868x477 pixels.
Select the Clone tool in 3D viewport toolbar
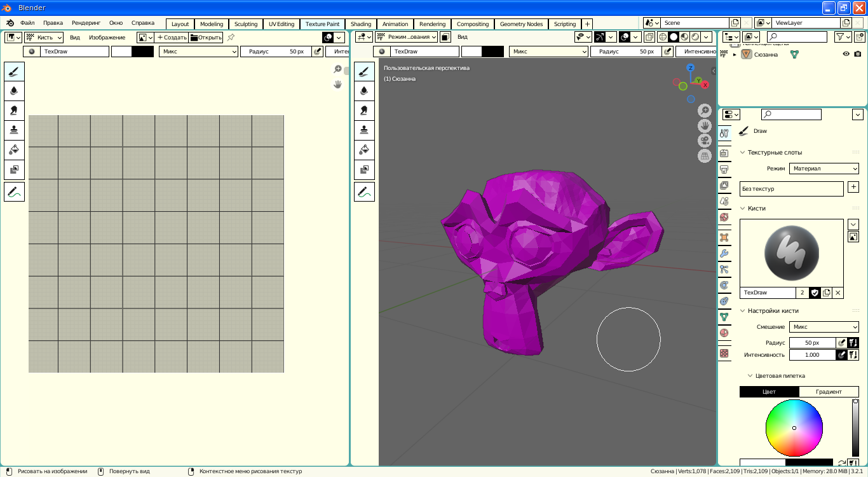[364, 130]
